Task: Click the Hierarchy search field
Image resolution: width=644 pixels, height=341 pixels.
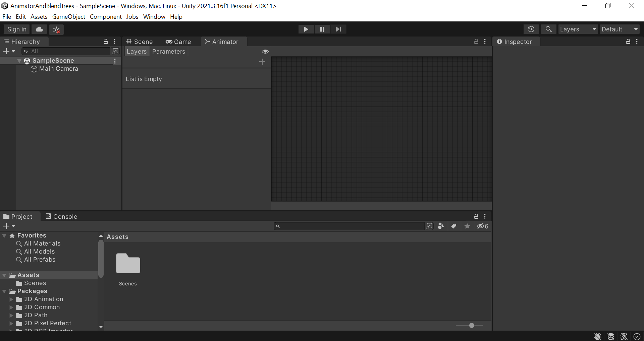Action: pyautogui.click(x=66, y=51)
